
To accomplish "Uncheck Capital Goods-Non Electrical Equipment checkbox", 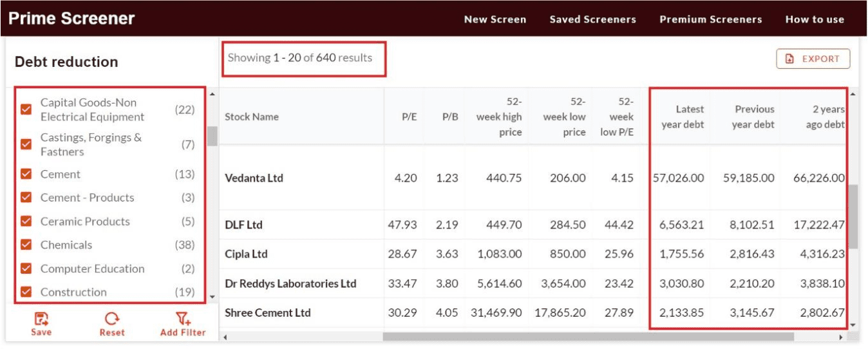I will (26, 110).
